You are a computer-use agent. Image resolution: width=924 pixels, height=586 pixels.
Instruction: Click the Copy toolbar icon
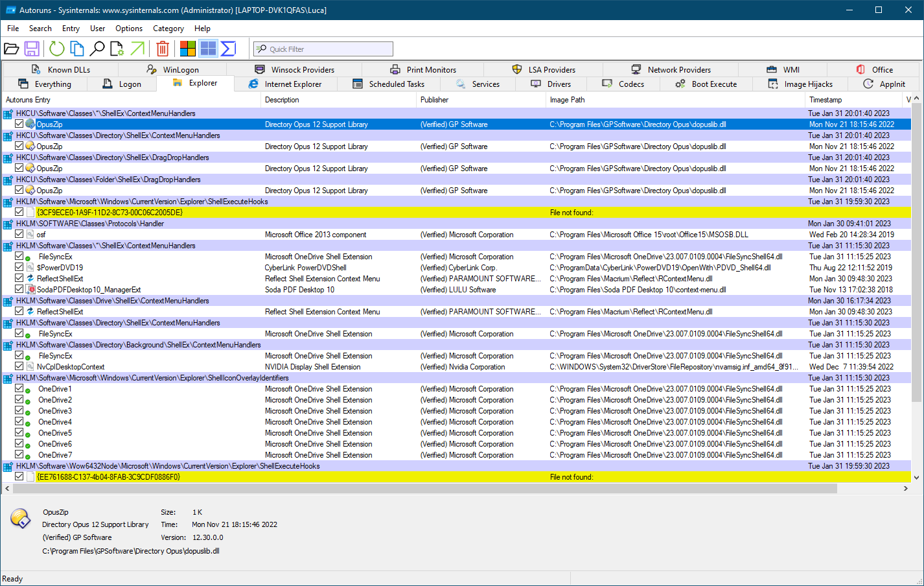pos(77,49)
